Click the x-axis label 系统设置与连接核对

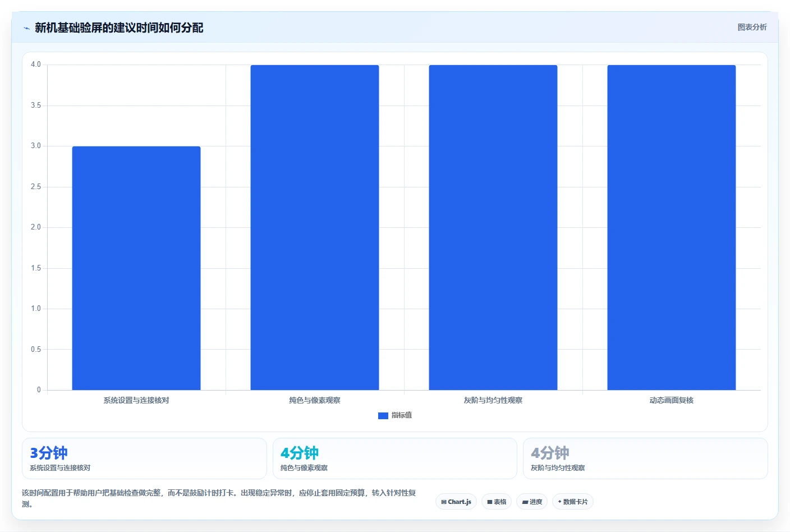(x=136, y=400)
